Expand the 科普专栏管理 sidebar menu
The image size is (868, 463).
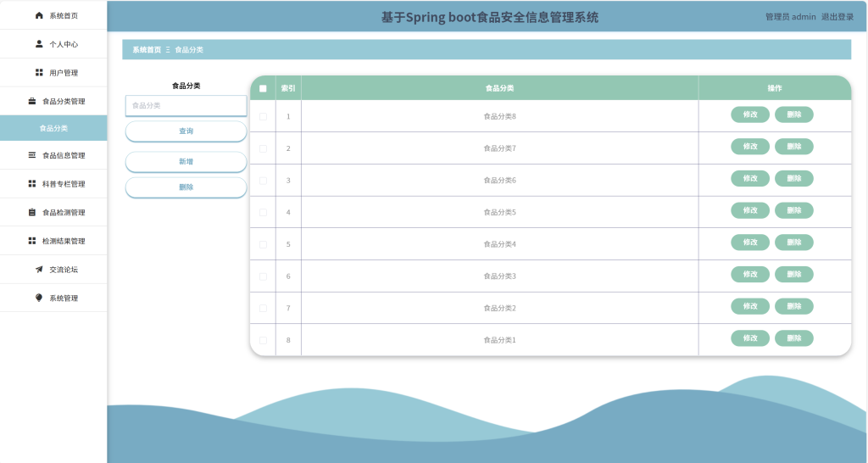(53, 184)
